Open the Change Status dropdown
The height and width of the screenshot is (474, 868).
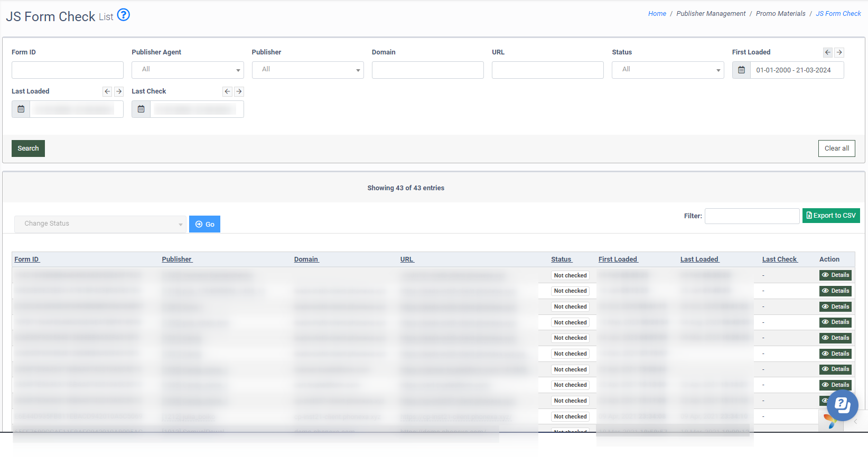point(100,224)
